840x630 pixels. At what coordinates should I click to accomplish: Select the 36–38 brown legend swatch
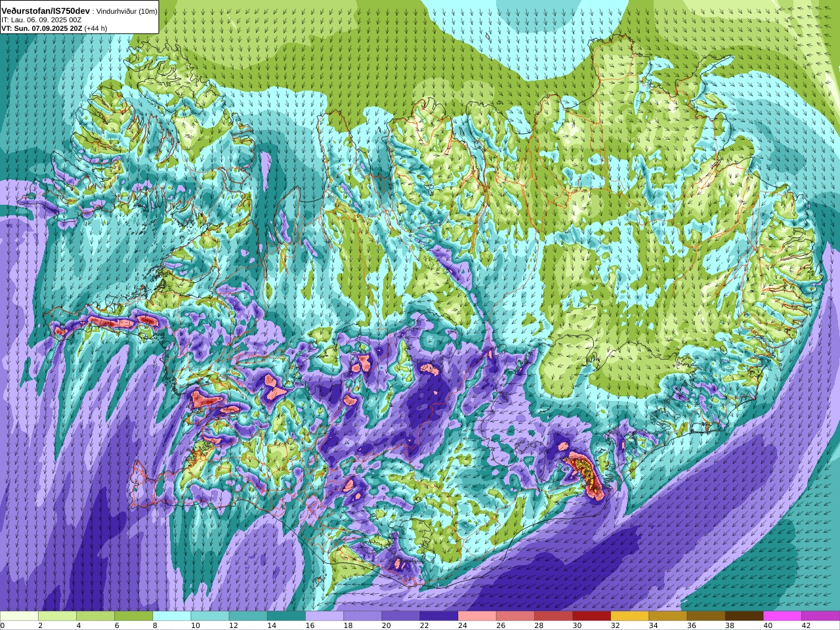(x=706, y=616)
